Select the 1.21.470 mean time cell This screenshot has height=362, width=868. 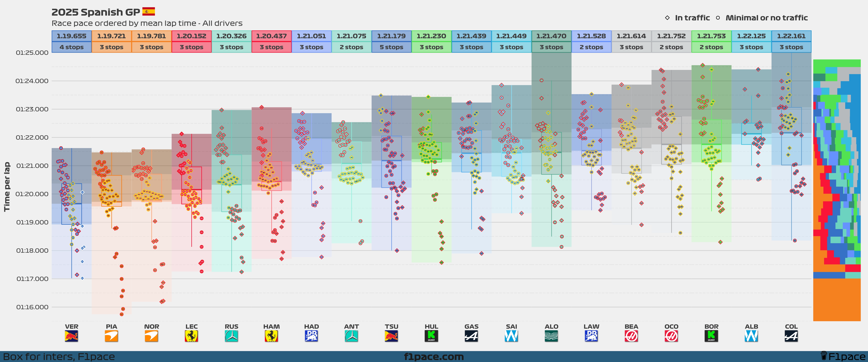click(x=552, y=36)
